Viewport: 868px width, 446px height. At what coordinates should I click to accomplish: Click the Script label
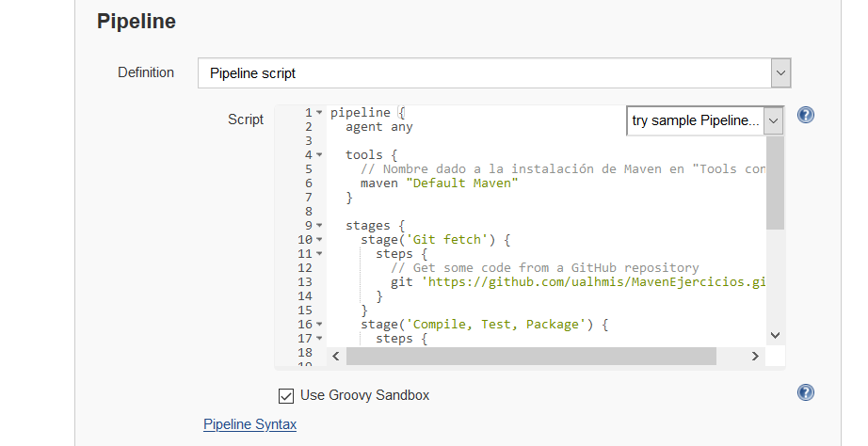[246, 119]
